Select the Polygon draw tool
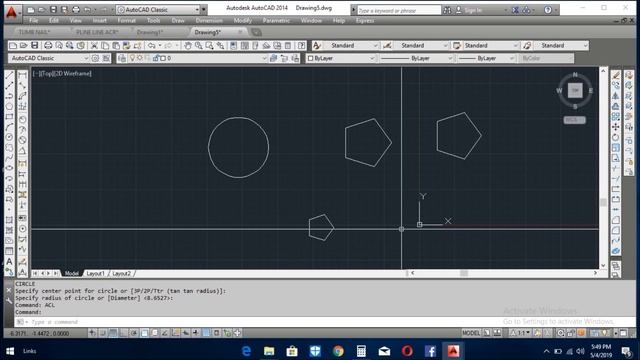 pyautogui.click(x=9, y=106)
